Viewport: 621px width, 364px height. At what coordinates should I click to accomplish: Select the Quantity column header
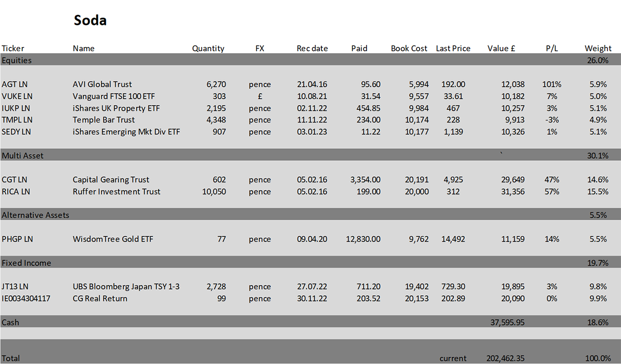click(x=208, y=49)
